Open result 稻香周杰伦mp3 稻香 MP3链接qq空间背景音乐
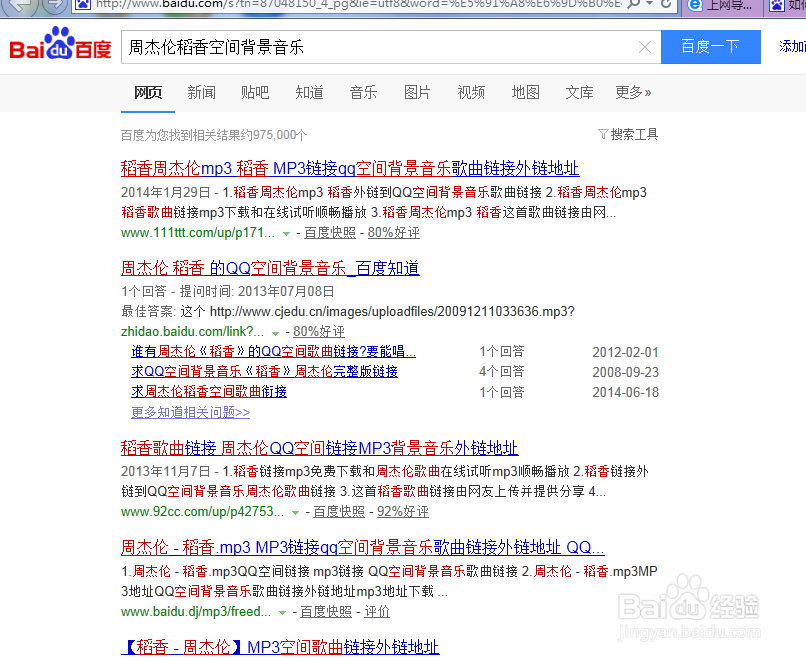806x660 pixels. tap(350, 168)
